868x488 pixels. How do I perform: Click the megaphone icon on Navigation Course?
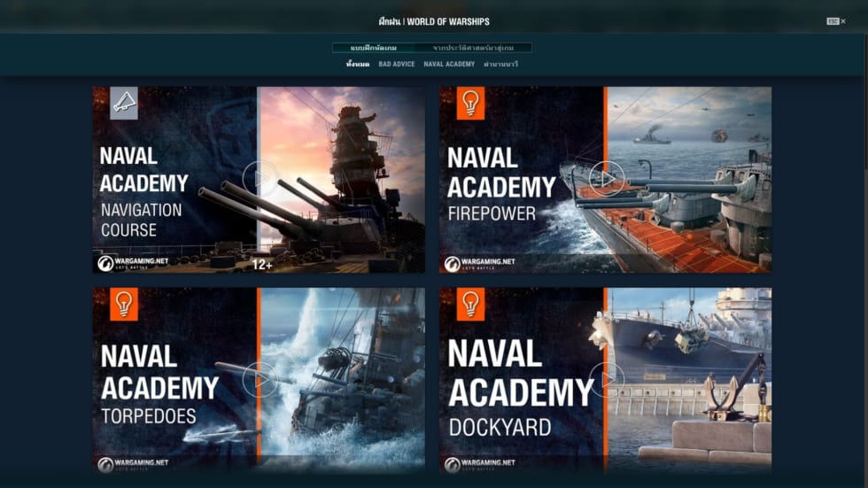(124, 103)
